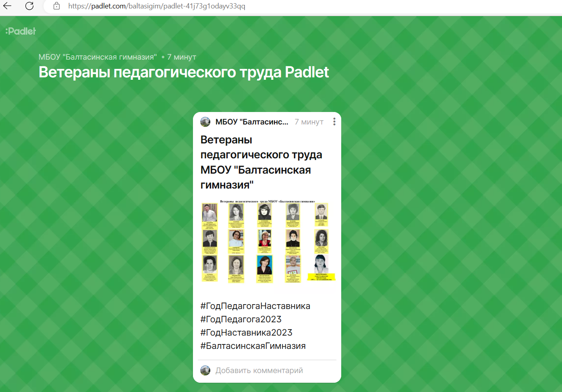Click the post's 7 минут timestamp
The height and width of the screenshot is (392, 562).
[x=309, y=122]
